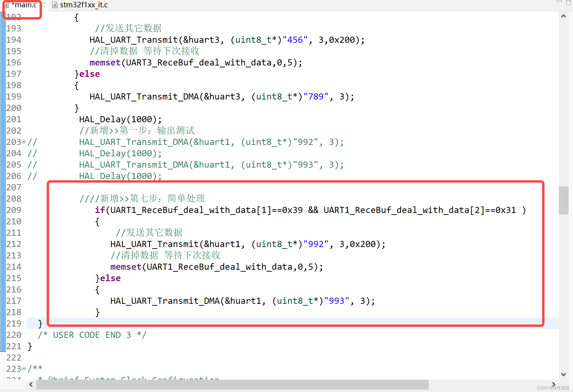
Task: Click the vertical scrollbar up arrow
Action: click(x=563, y=16)
